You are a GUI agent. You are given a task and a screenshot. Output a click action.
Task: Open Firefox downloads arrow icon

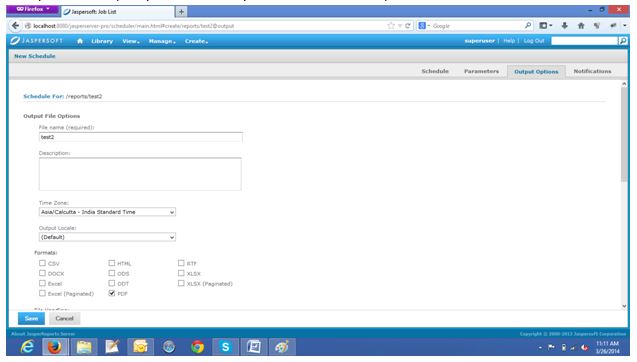click(564, 26)
